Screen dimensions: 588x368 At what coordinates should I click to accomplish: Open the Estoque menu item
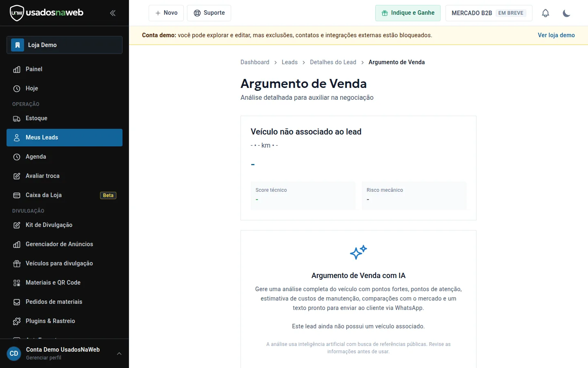(65, 119)
